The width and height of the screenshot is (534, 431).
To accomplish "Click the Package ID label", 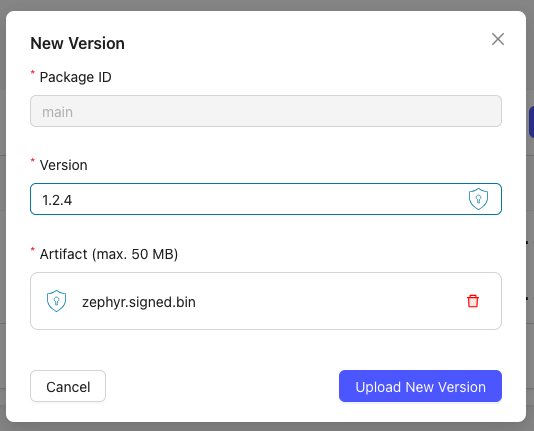I will 76,77.
